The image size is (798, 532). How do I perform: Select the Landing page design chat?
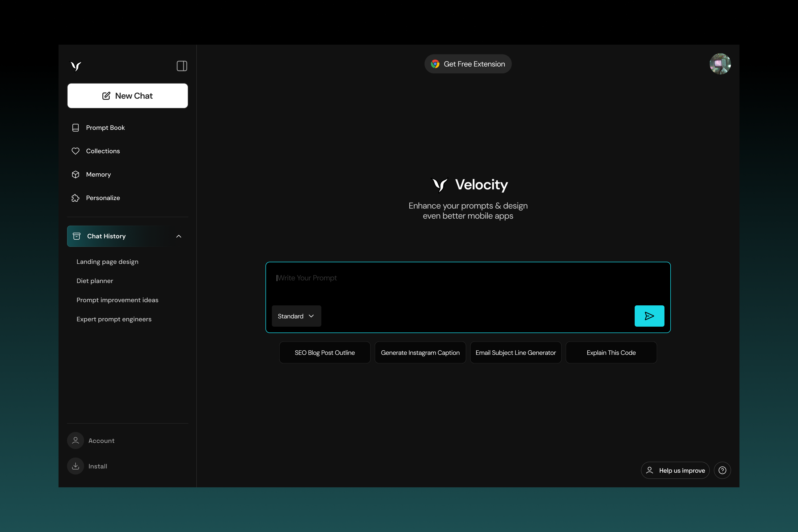click(x=107, y=261)
